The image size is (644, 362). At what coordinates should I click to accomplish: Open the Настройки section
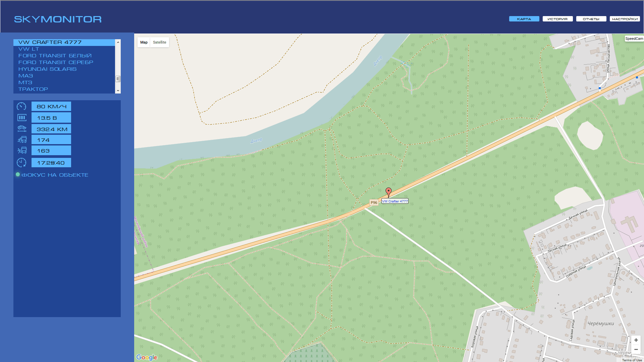[625, 19]
